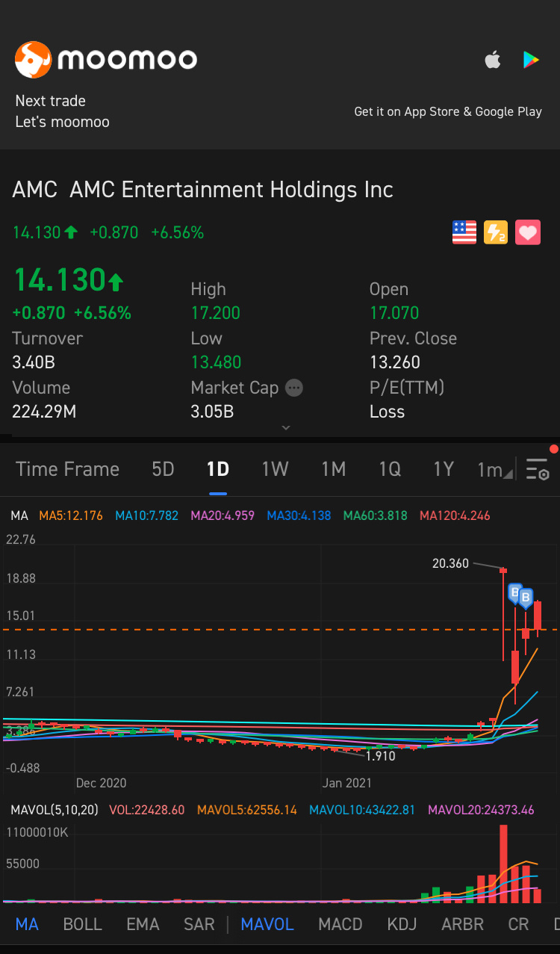Select the KDJ indicator
Screen dimensions: 560x954
(402, 924)
